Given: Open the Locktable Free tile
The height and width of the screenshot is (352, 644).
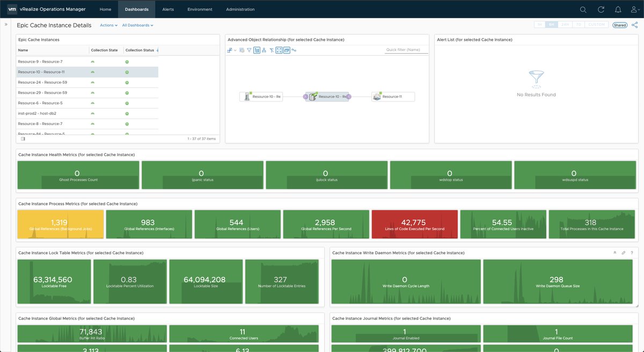Looking at the screenshot, I should pyautogui.click(x=54, y=282).
